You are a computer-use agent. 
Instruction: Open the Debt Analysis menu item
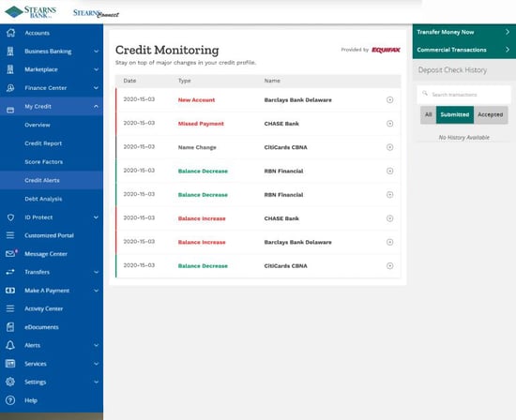pos(43,199)
